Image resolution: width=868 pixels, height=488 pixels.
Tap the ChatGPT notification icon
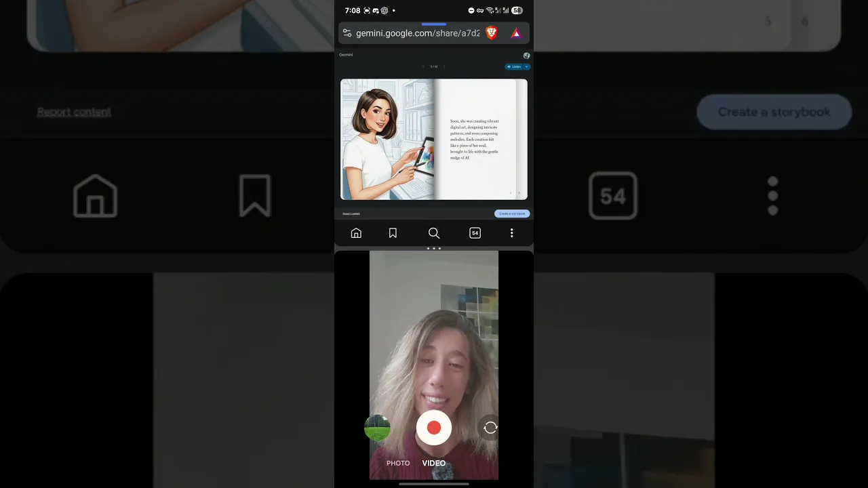(384, 11)
